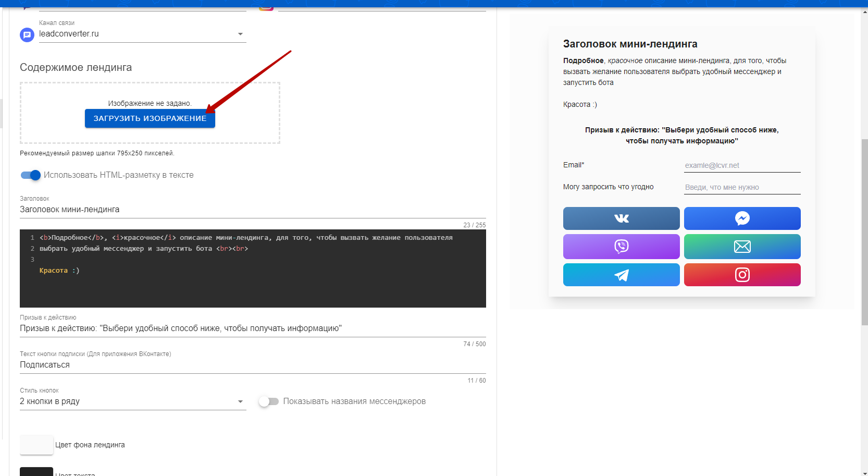
Task: Edit the Подписаться subscribe button text field
Action: click(x=253, y=365)
